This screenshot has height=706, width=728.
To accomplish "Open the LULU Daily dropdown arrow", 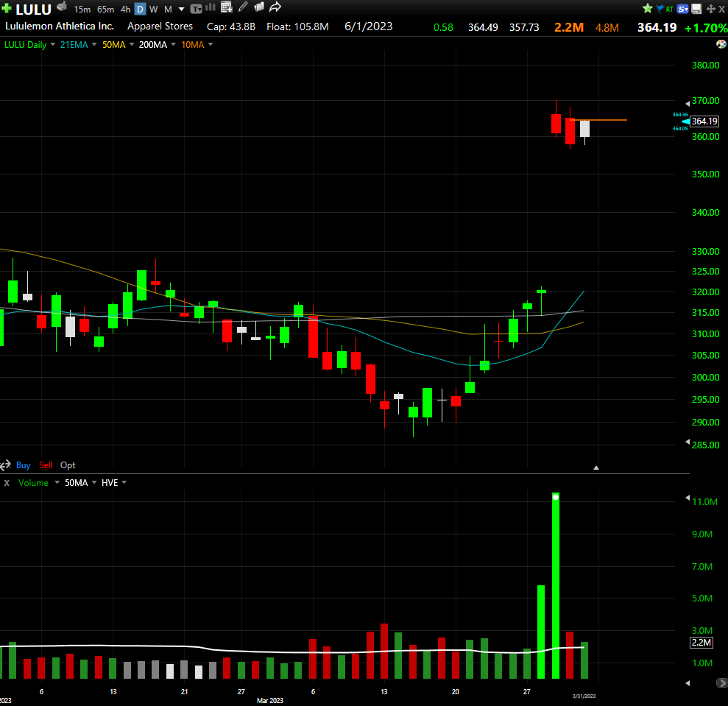I will [x=52, y=45].
